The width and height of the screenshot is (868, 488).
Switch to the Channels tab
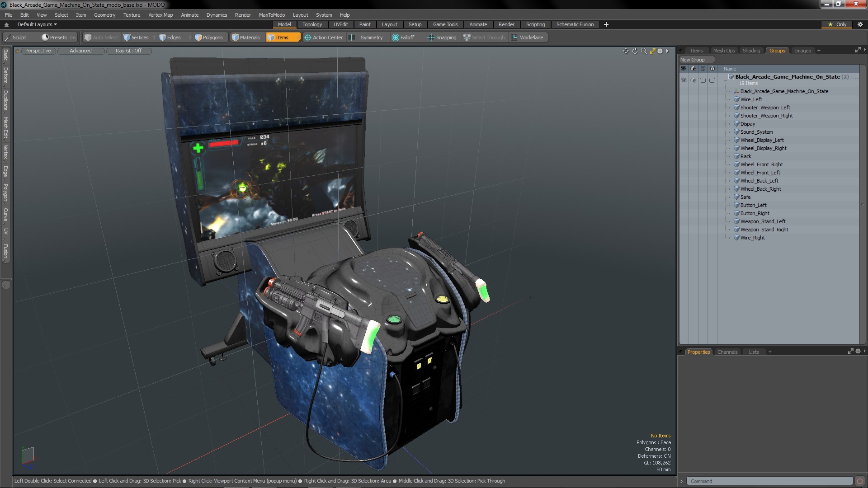coord(727,352)
